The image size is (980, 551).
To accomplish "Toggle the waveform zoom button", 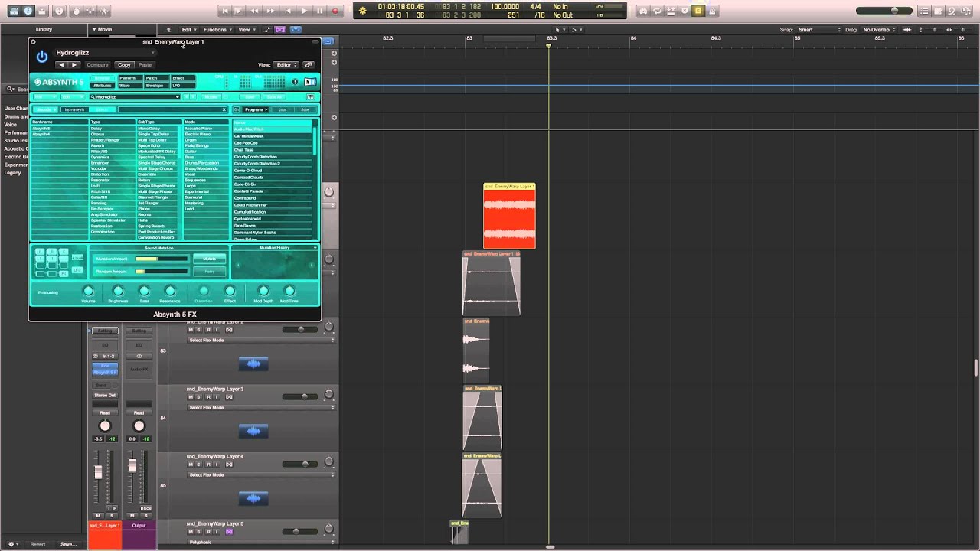I will (x=909, y=30).
